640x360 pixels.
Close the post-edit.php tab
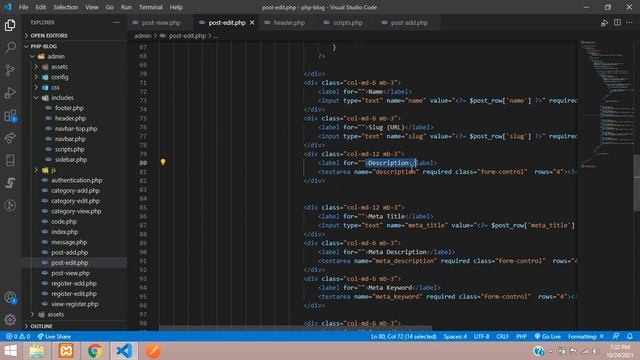252,23
